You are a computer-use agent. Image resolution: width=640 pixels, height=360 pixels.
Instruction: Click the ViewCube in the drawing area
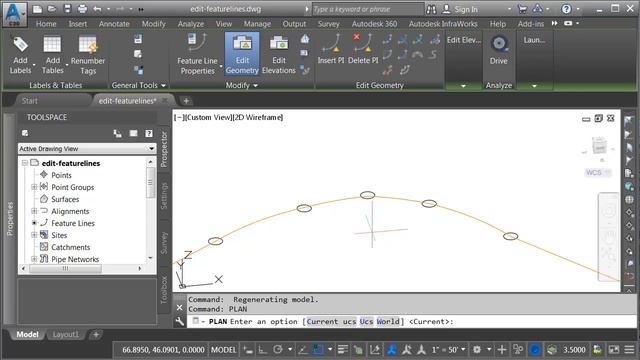[x=599, y=146]
